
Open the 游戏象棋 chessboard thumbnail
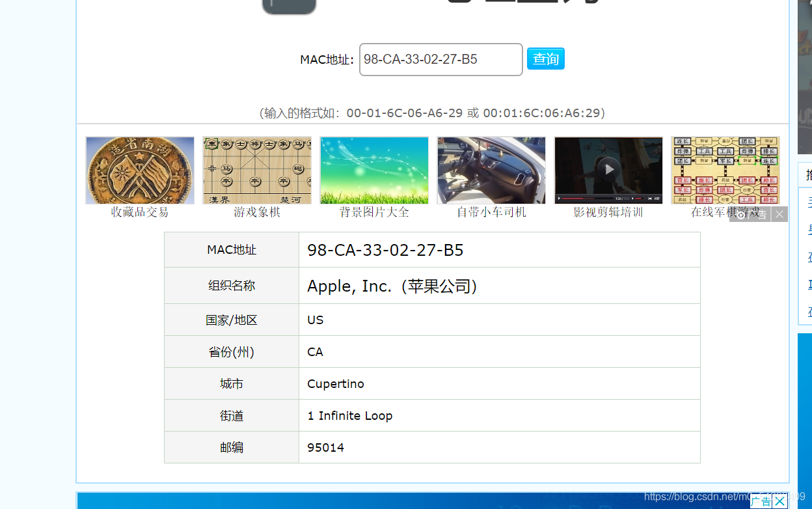pyautogui.click(x=257, y=171)
